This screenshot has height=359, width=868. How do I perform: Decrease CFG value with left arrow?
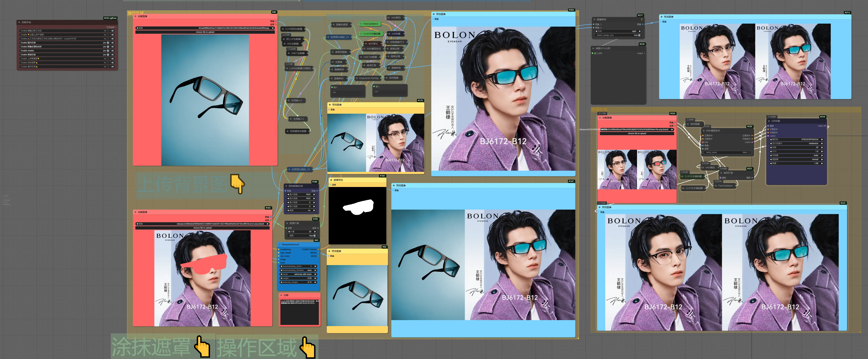tap(771, 152)
